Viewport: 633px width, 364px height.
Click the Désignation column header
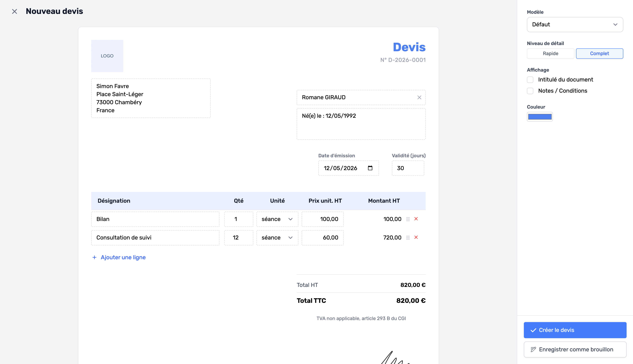114,201
